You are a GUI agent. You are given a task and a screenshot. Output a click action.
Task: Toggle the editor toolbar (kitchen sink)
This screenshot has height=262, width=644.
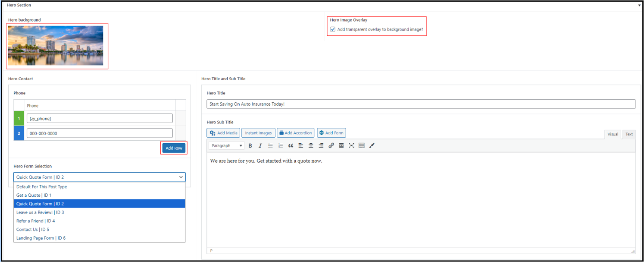pos(362,146)
